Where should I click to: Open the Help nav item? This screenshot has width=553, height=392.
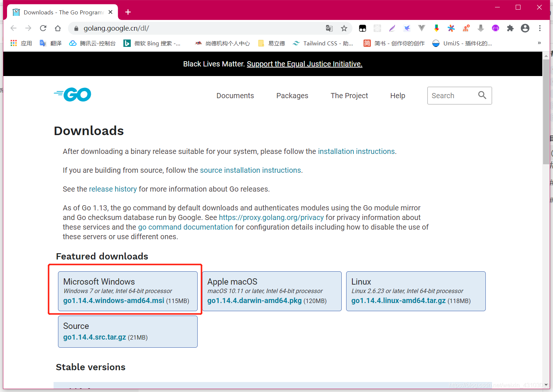(397, 96)
